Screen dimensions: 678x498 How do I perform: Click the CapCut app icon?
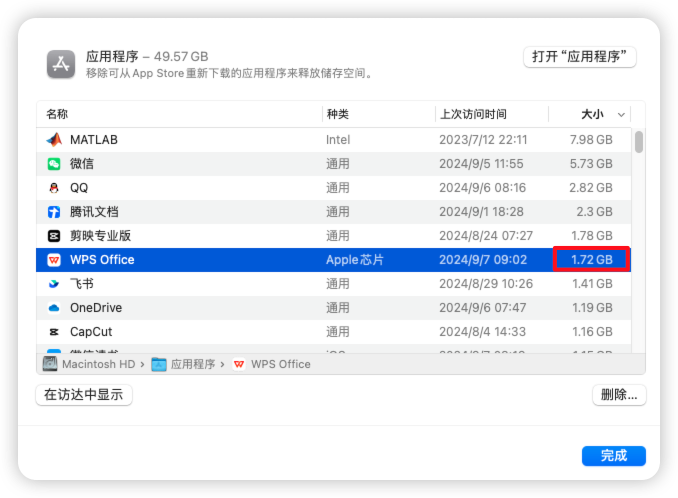tap(54, 332)
